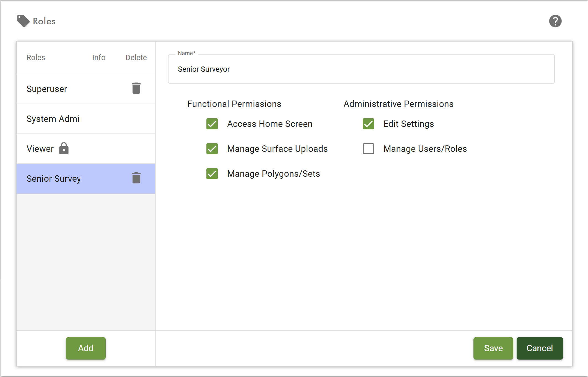This screenshot has height=377, width=588.
Task: Select the Superuser role row
Action: (x=47, y=89)
